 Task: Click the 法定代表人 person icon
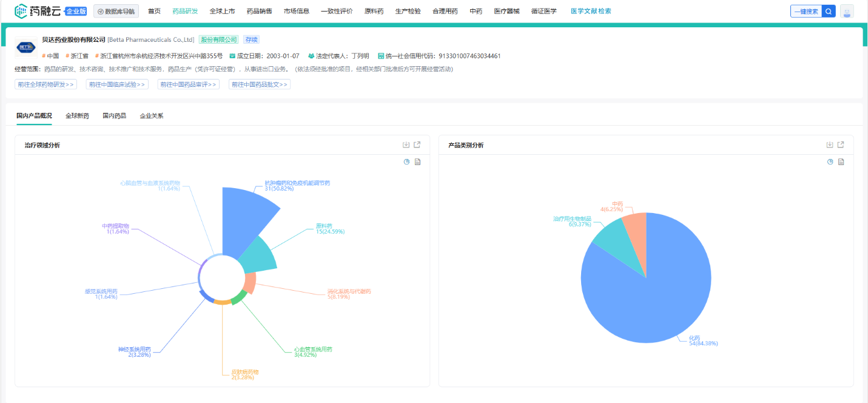click(311, 56)
